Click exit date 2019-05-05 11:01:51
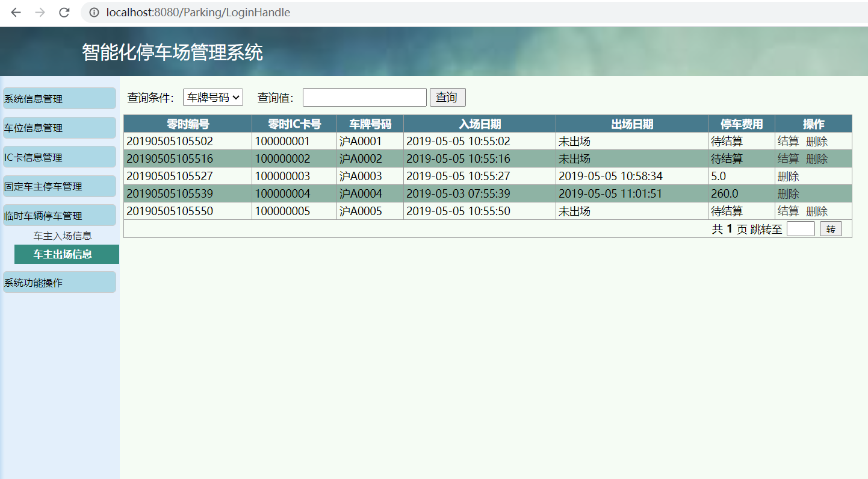 point(610,193)
